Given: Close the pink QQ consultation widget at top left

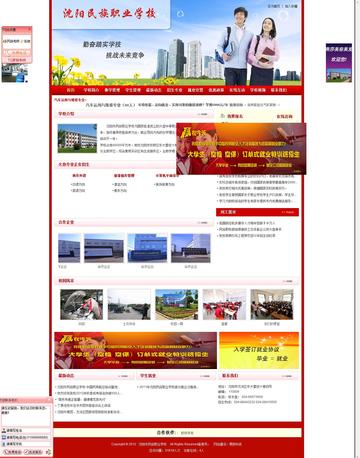Looking at the screenshot, I should click(30, 29).
